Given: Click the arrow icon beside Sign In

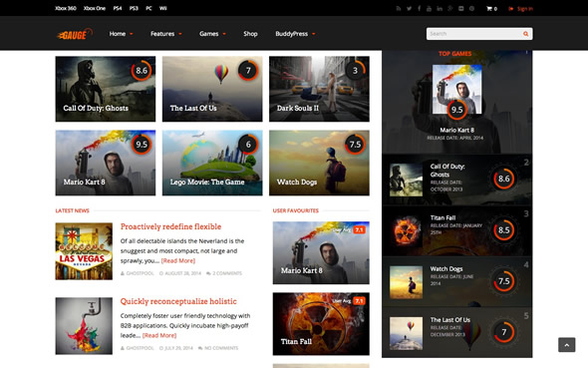Looking at the screenshot, I should (x=510, y=9).
